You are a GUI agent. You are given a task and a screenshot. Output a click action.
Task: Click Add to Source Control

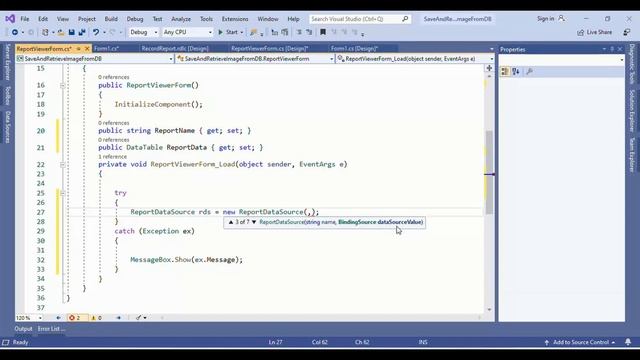coord(580,342)
